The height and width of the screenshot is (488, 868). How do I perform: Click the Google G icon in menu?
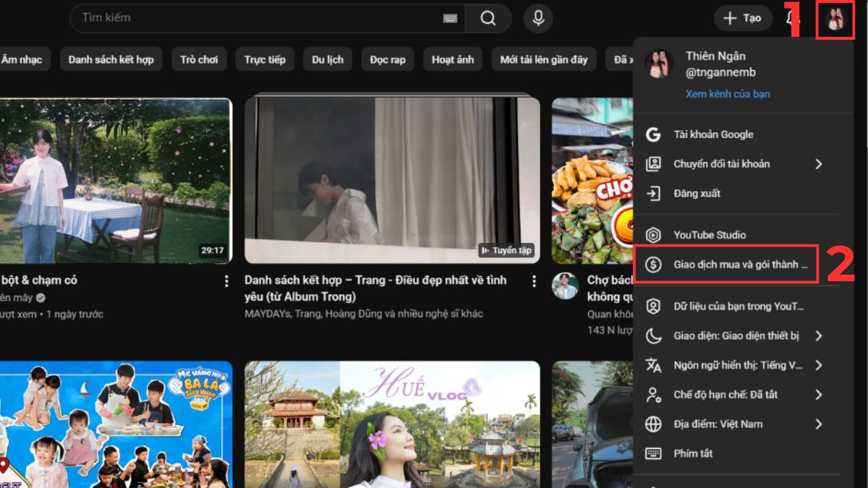point(653,134)
